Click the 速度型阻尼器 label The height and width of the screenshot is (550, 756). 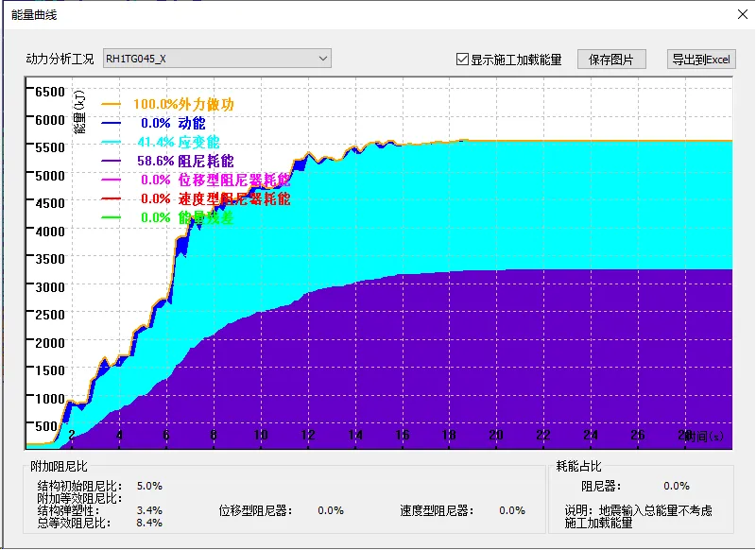click(437, 510)
